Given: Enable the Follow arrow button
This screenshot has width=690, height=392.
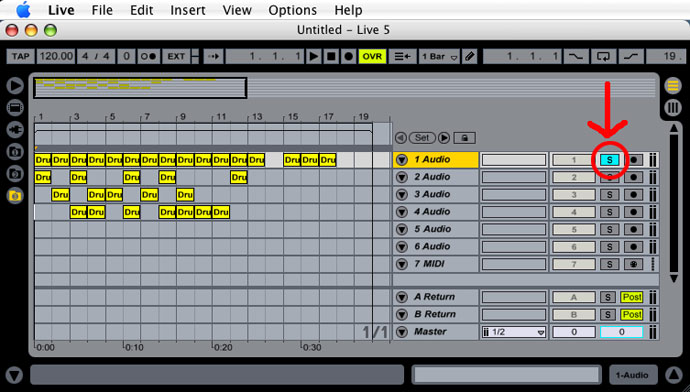Looking at the screenshot, I should tap(214, 56).
